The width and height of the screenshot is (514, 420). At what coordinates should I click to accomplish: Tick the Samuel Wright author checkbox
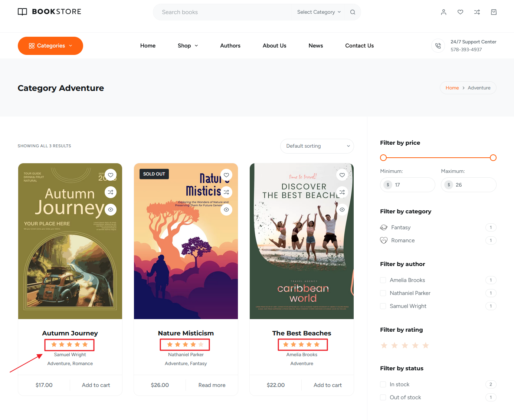[x=383, y=306]
